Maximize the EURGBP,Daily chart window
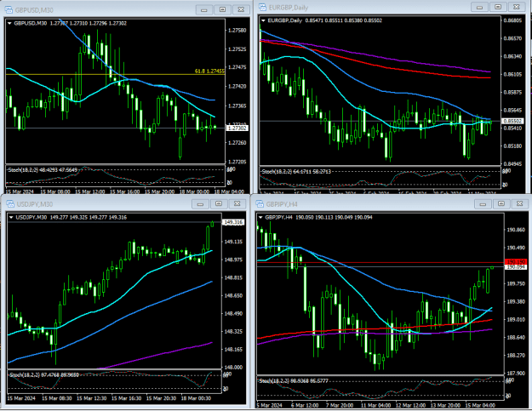The image size is (532, 411). [x=498, y=7]
